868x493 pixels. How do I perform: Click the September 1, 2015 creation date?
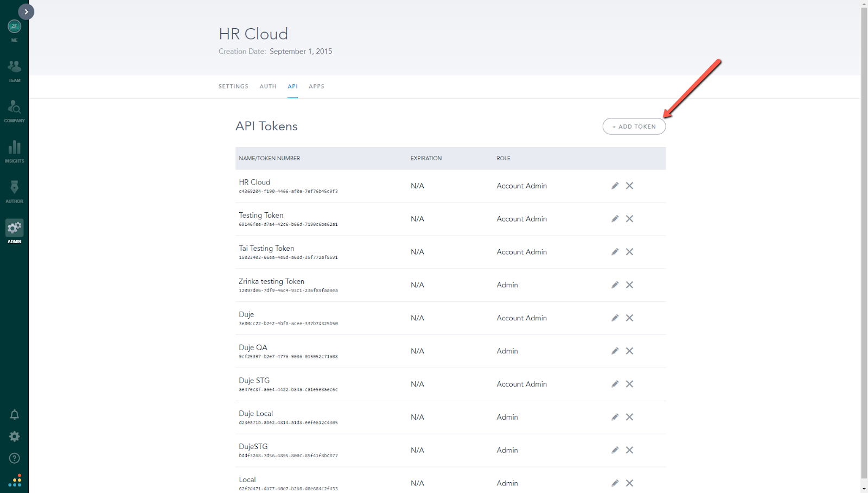pos(301,52)
